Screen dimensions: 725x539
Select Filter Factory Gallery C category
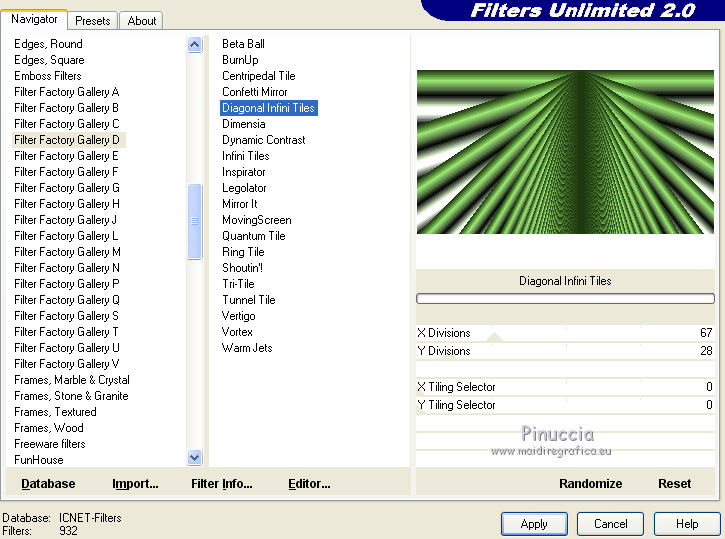(67, 124)
